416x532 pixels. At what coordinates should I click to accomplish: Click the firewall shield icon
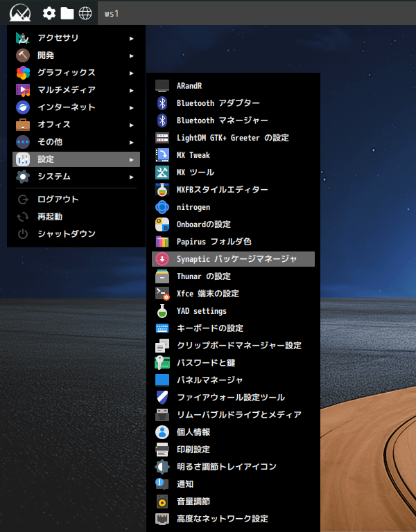pyautogui.click(x=162, y=398)
